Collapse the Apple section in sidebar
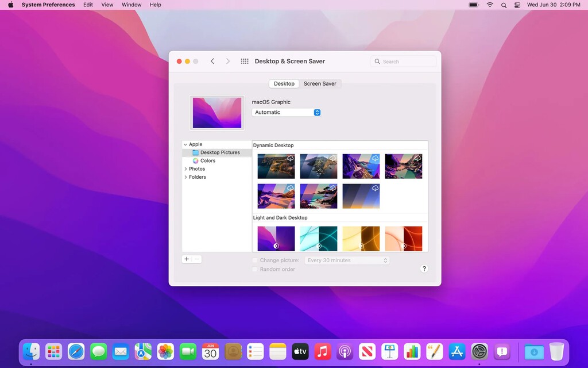Viewport: 588px width, 368px height. pos(185,144)
